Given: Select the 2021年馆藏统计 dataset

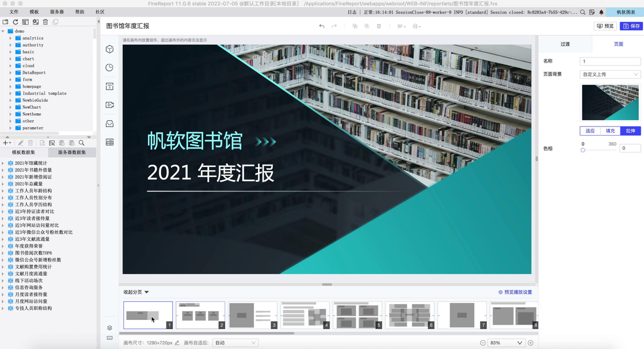Looking at the screenshot, I should coord(31,163).
